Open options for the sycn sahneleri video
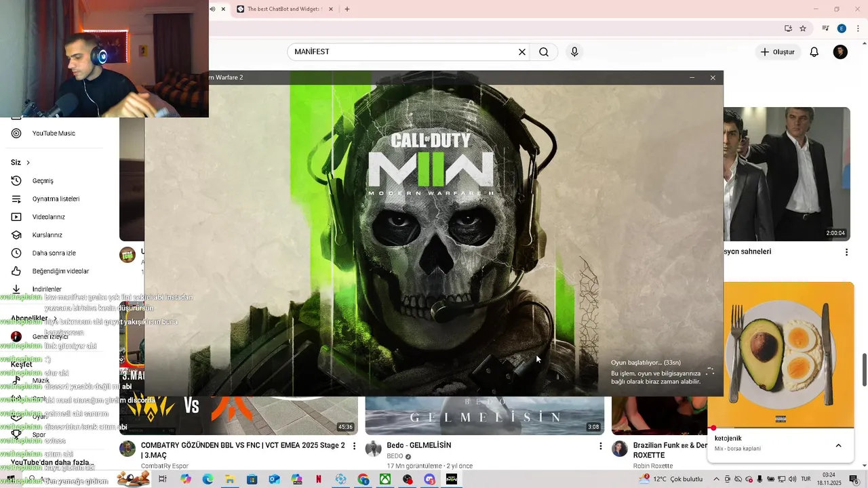This screenshot has height=488, width=868. [x=846, y=252]
